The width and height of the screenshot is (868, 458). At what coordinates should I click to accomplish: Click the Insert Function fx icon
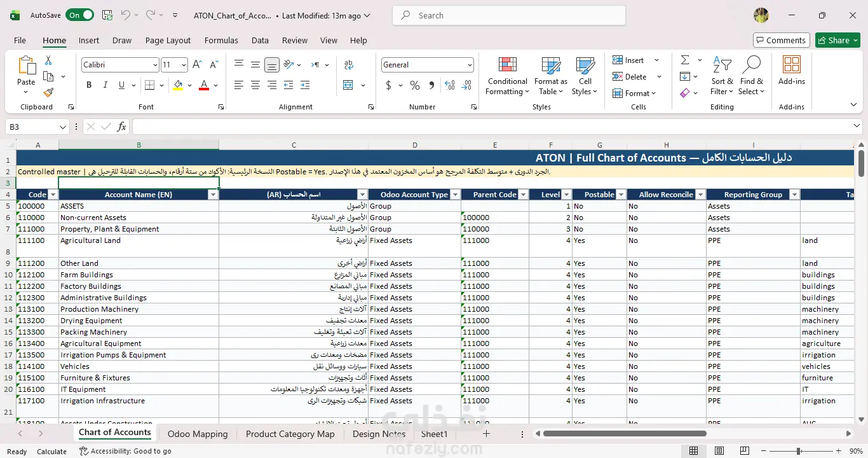122,127
